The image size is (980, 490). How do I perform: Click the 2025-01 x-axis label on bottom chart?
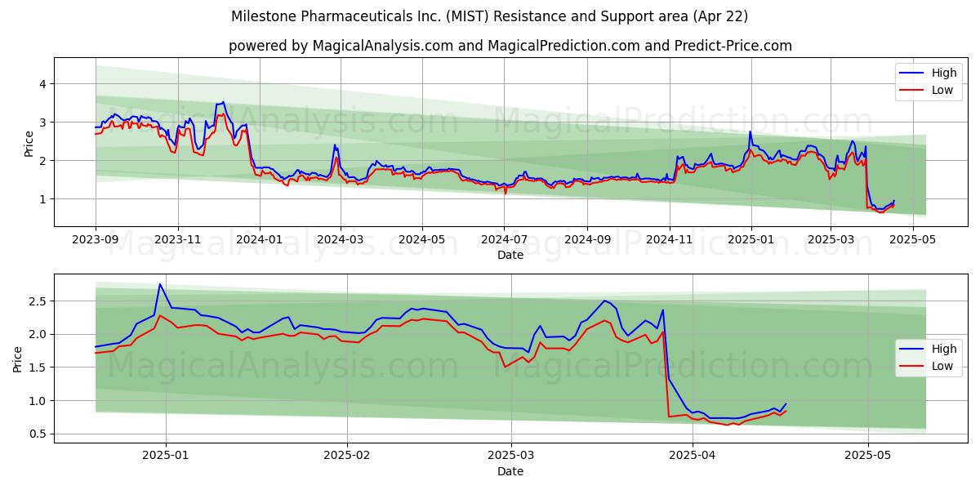click(166, 457)
